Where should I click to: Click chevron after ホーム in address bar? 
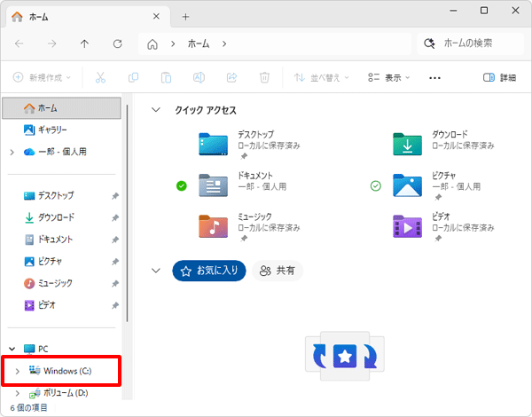click(224, 44)
